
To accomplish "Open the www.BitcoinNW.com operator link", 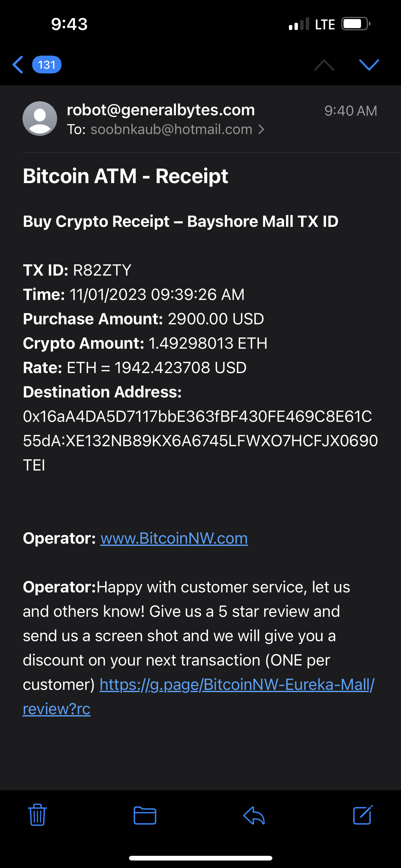I will click(174, 538).
